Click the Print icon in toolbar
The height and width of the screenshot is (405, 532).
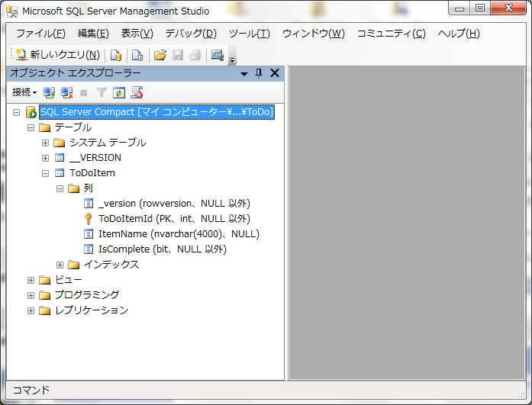195,55
